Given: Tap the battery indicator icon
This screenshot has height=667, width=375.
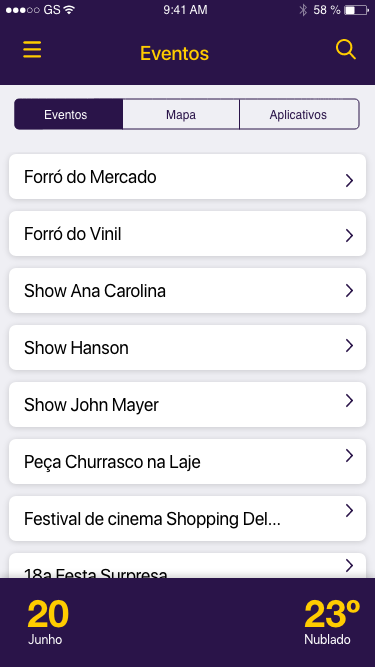Looking at the screenshot, I should pyautogui.click(x=356, y=10).
